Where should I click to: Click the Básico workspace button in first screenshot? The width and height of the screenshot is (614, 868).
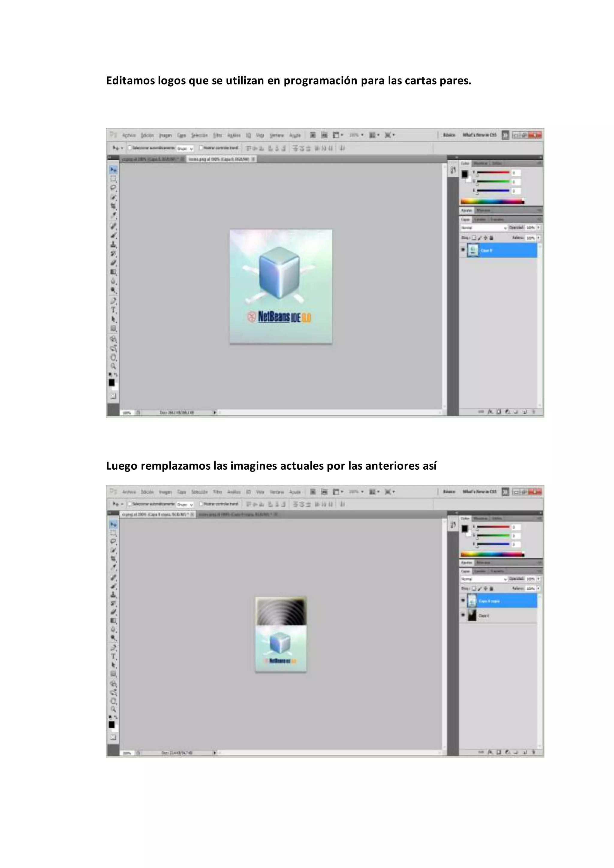[449, 135]
